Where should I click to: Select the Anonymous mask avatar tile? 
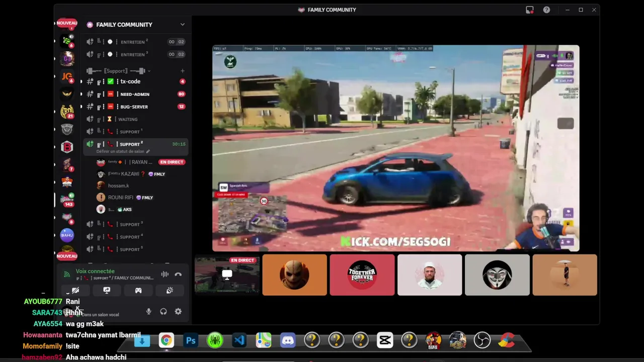click(x=497, y=275)
